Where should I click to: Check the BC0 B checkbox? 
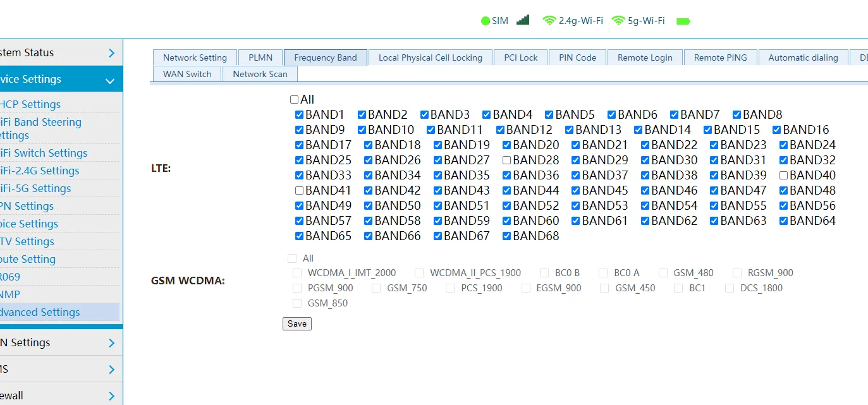(x=544, y=273)
